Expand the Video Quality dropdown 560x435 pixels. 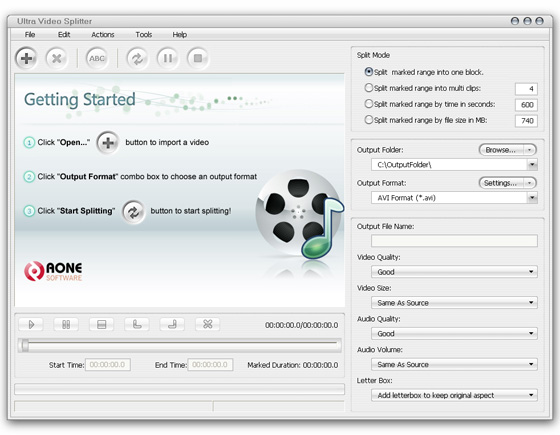tap(454, 272)
